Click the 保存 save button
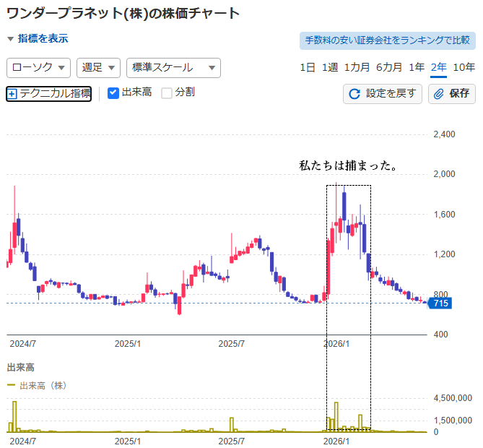The width and height of the screenshot is (483, 448). [x=451, y=94]
